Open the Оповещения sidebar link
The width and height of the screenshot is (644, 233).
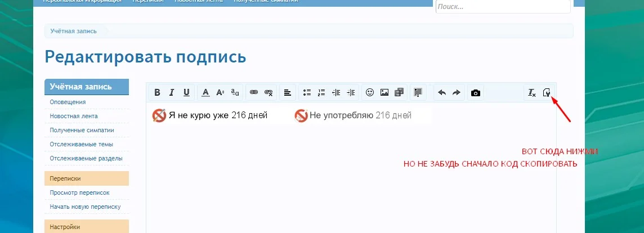click(68, 102)
